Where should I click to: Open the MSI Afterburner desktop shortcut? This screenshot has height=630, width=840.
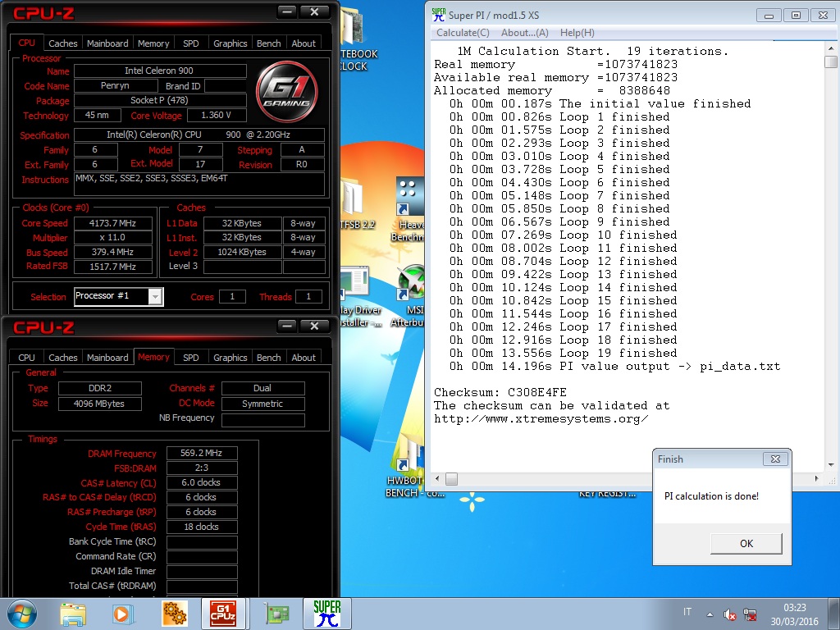410,297
